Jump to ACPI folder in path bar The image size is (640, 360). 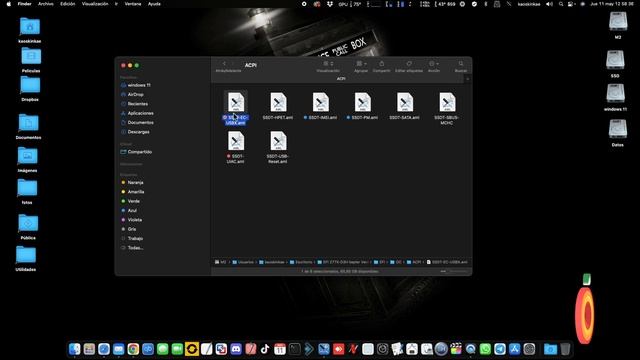414,262
